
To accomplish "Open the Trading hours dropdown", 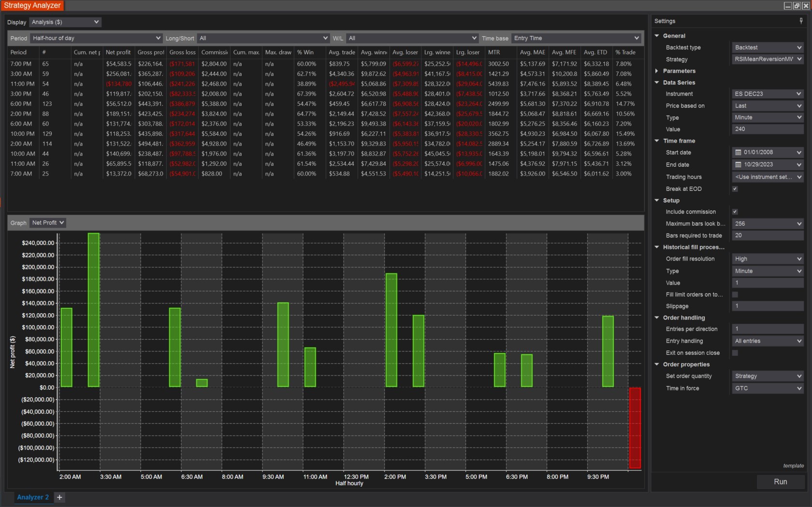I will (x=768, y=177).
